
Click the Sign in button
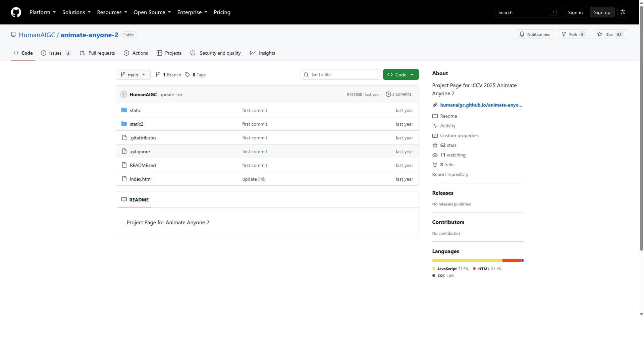coord(575,12)
